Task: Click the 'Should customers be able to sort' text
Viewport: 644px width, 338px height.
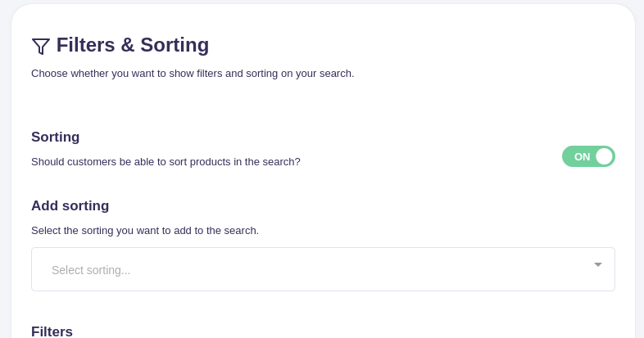Action: click(166, 162)
